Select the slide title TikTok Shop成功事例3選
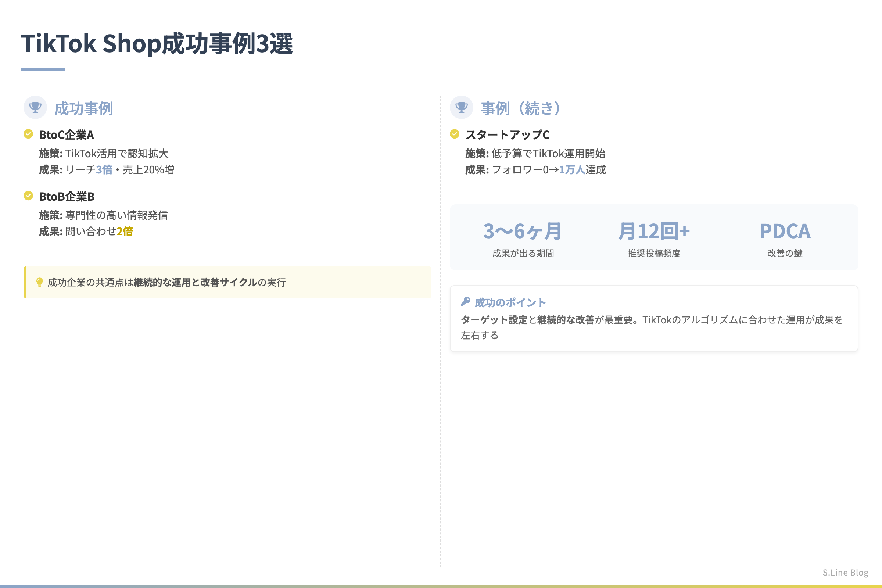 pos(157,43)
